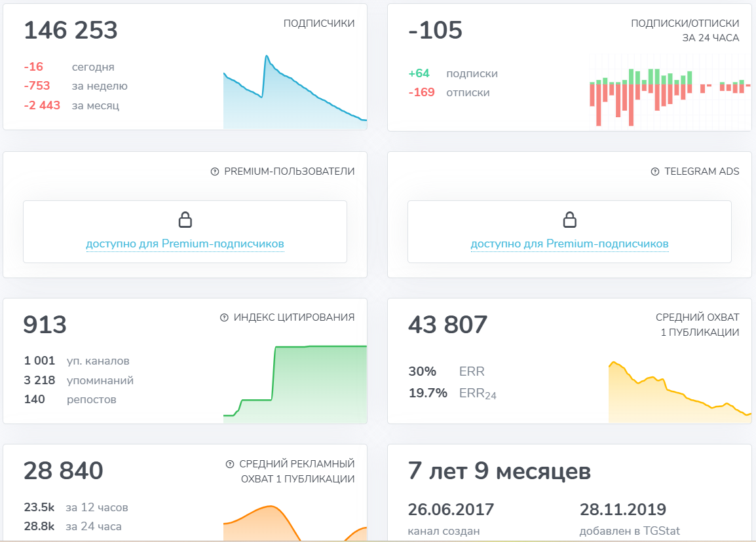Click the ПОДПИСЧИКИ card title
The height and width of the screenshot is (542, 756).
(x=318, y=23)
